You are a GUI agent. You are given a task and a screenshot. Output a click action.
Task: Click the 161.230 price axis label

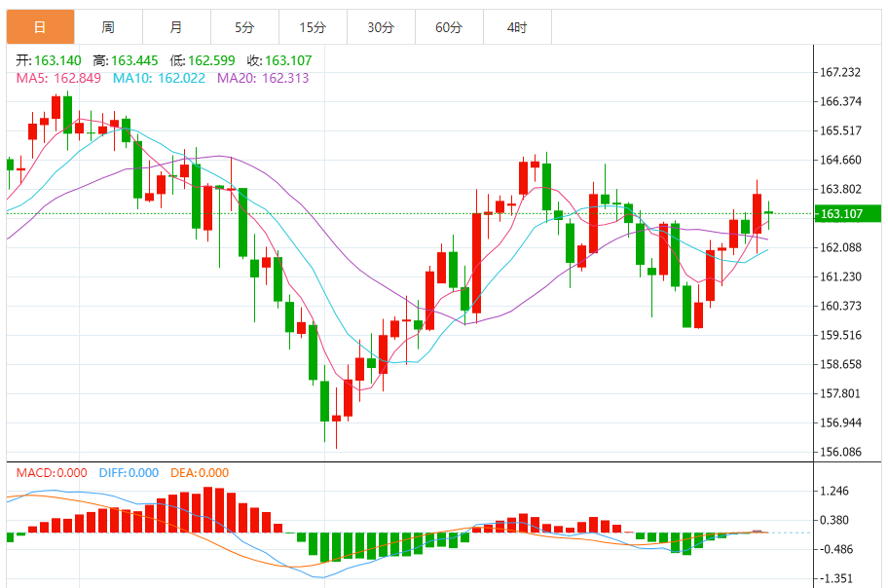tap(840, 276)
